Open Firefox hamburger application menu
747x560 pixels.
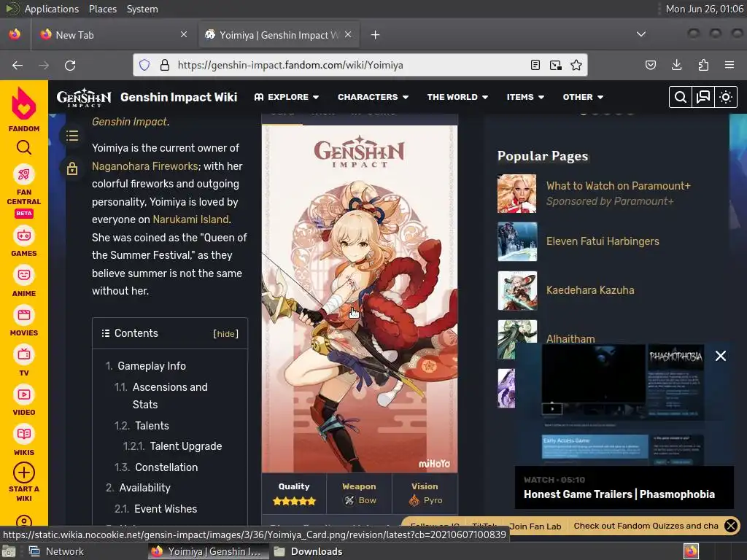pyautogui.click(x=729, y=65)
